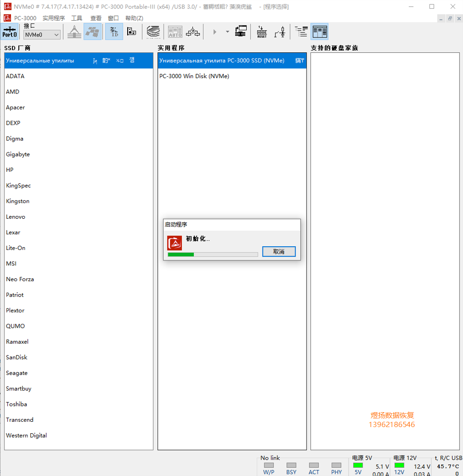The image size is (463, 476).
Task: Switch to the tree list view icon
Action: [301, 32]
